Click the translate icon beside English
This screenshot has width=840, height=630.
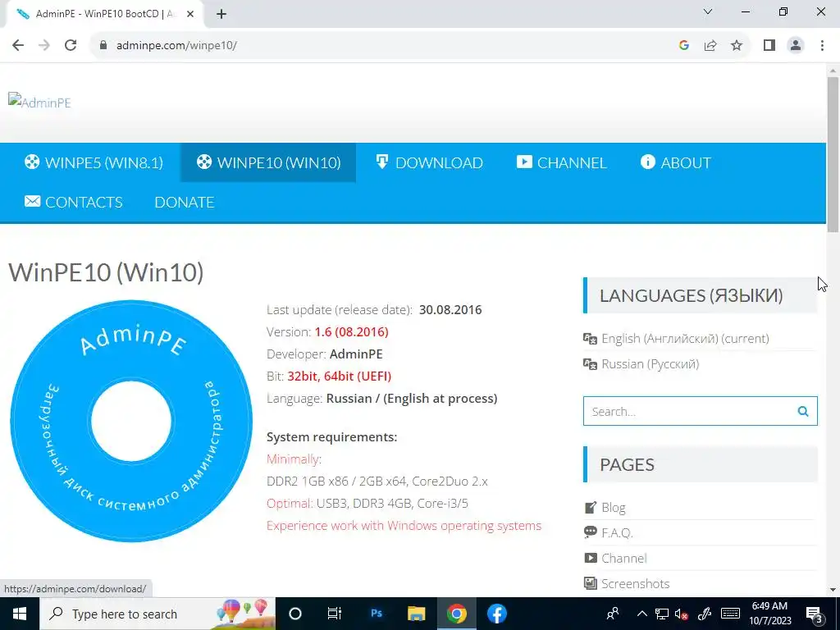click(x=590, y=339)
